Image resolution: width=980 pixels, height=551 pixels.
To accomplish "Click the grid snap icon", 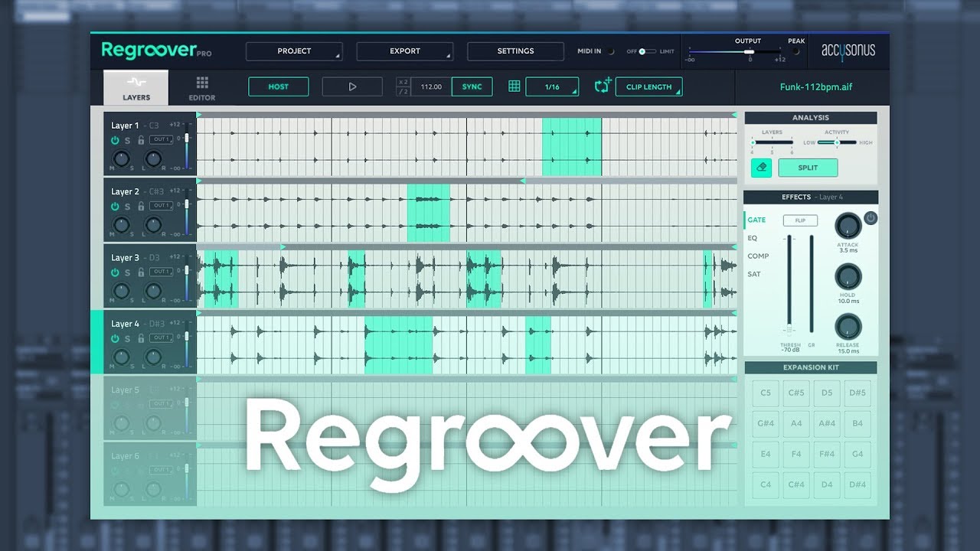I will click(514, 86).
